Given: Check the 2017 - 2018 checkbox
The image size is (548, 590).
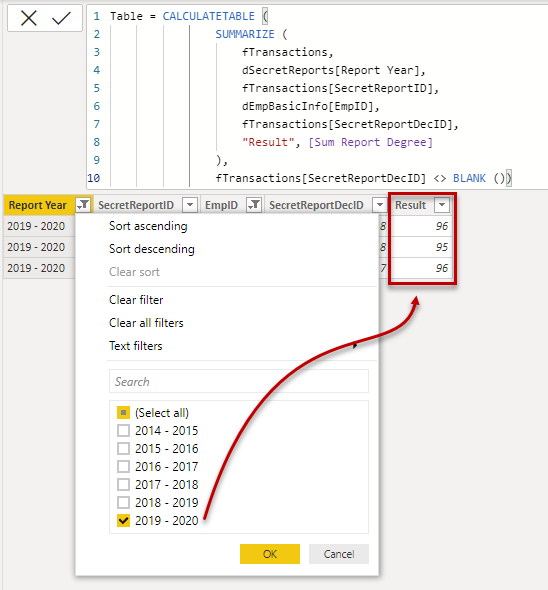Looking at the screenshot, I should tap(123, 485).
